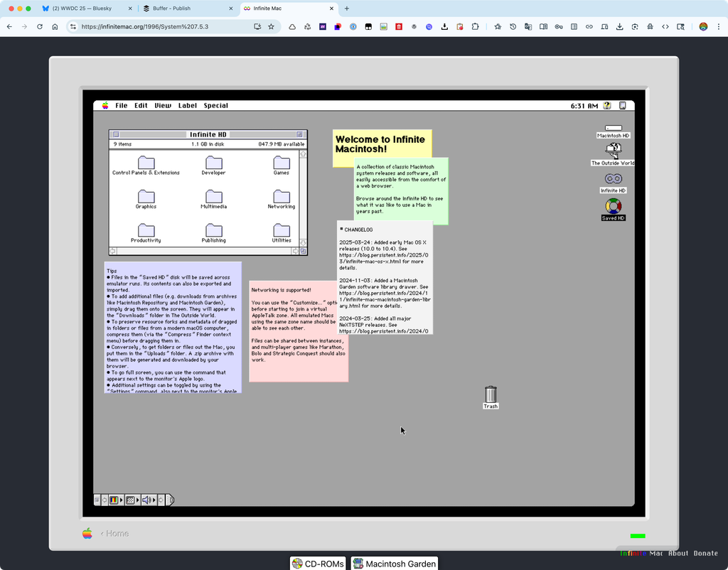Viewport: 728px width, 570px height.
Task: Select the Saved HD disk icon
Action: (x=613, y=206)
